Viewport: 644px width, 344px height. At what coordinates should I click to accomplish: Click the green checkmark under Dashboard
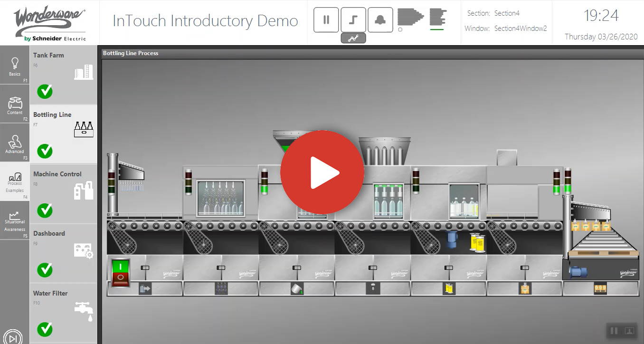45,270
